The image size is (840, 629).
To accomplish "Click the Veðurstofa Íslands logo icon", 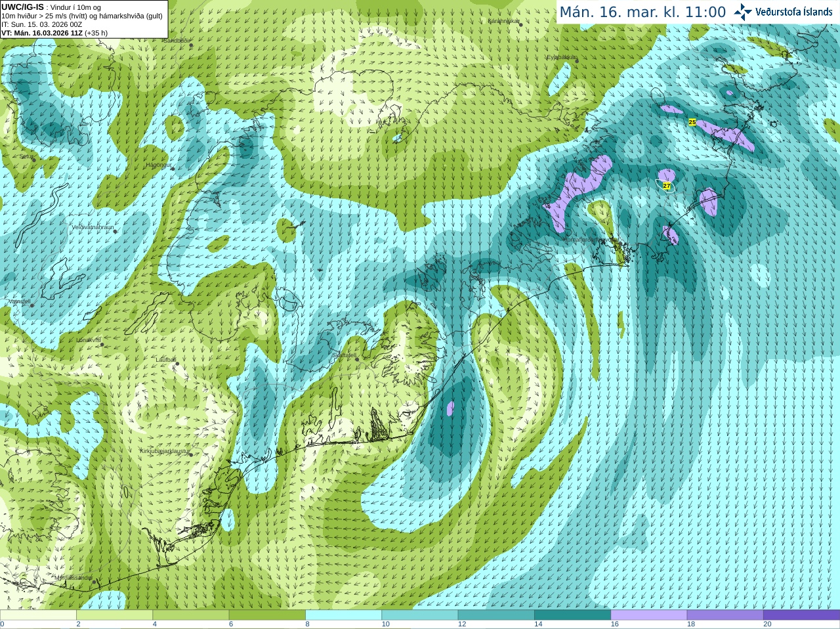I will pyautogui.click(x=743, y=12).
